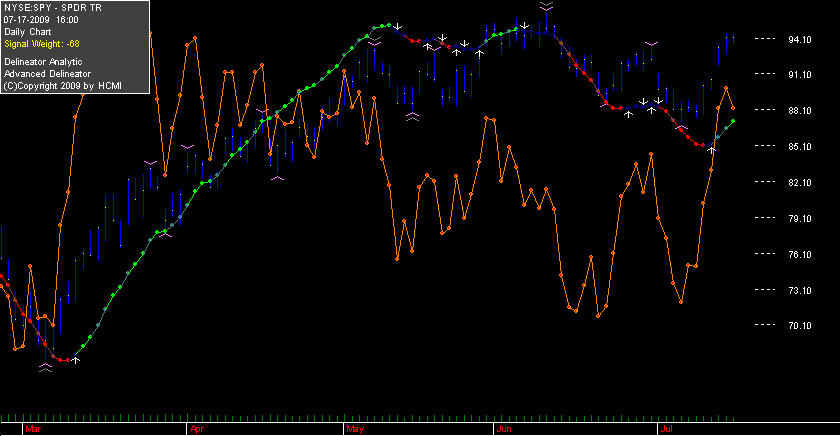Select the last green dot on the trend line

click(x=733, y=121)
